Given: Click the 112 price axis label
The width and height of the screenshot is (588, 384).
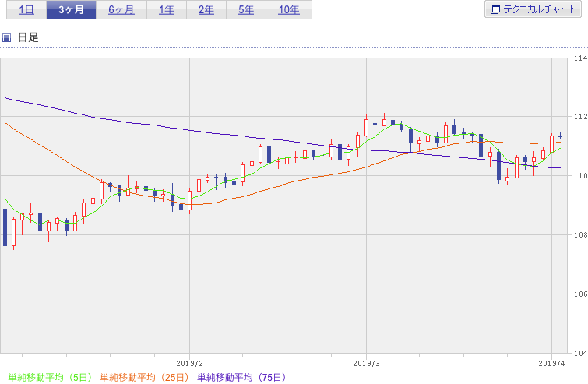Looking at the screenshot, I should [x=581, y=117].
